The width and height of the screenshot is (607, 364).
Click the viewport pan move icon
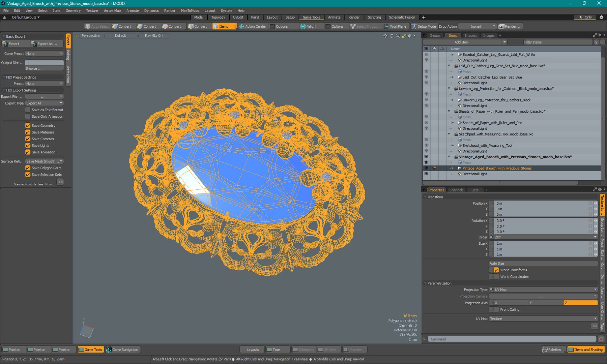point(385,36)
